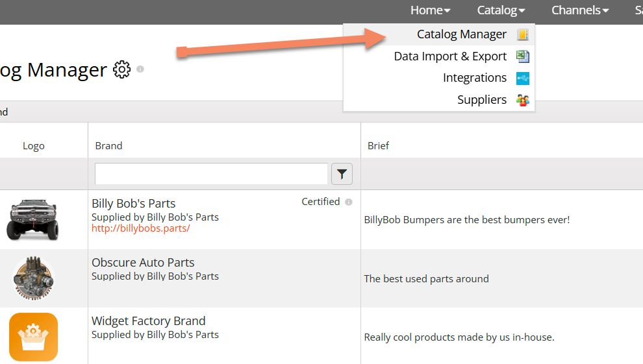This screenshot has width=643, height=364.
Task: Click the Widget Factory Brand orange logo
Action: [x=33, y=337]
